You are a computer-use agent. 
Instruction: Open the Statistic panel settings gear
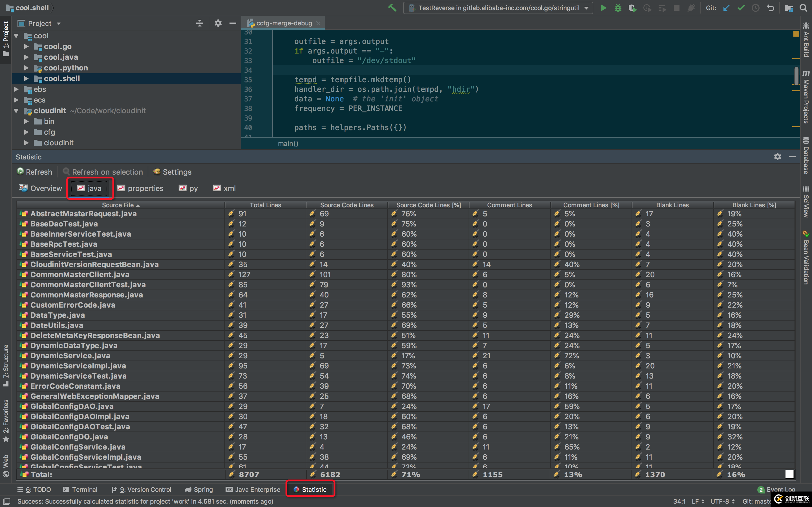click(777, 157)
